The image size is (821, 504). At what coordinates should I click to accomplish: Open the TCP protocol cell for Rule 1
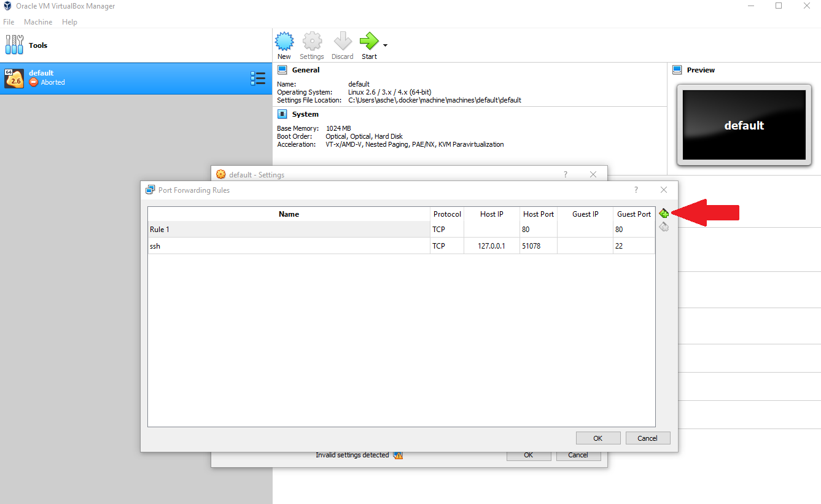(x=447, y=230)
